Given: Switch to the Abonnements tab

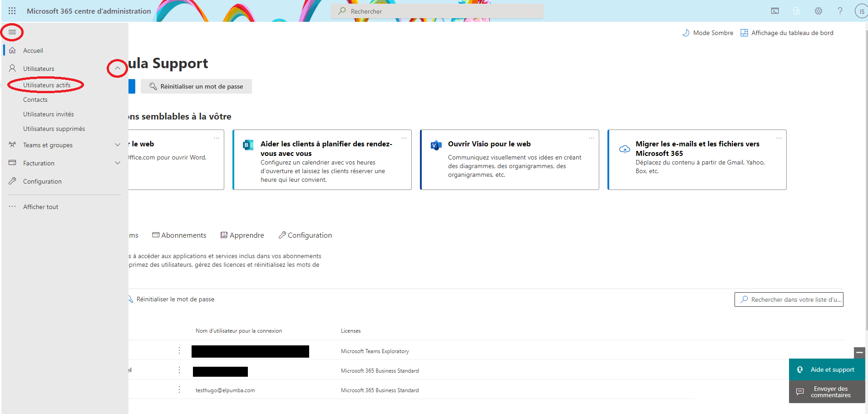Looking at the screenshot, I should point(179,235).
